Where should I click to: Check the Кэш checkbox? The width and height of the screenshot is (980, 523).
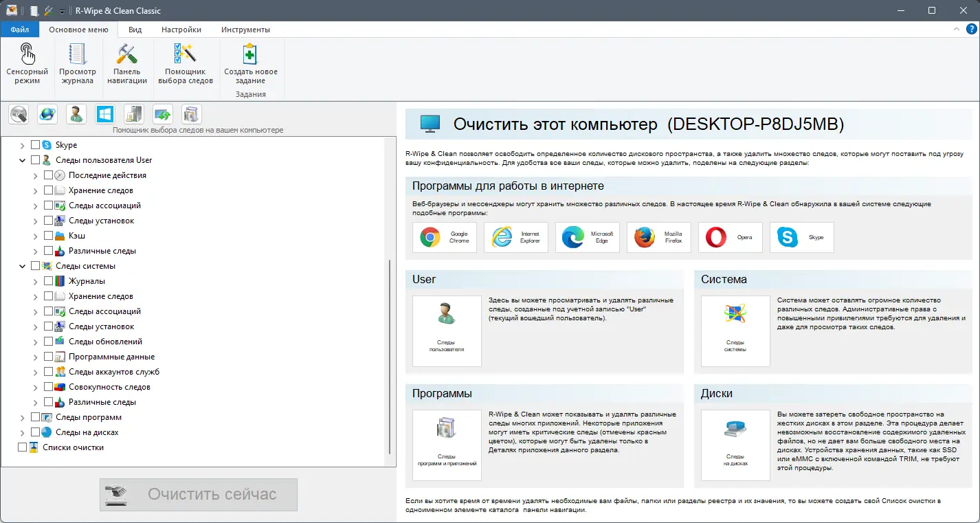coord(48,235)
